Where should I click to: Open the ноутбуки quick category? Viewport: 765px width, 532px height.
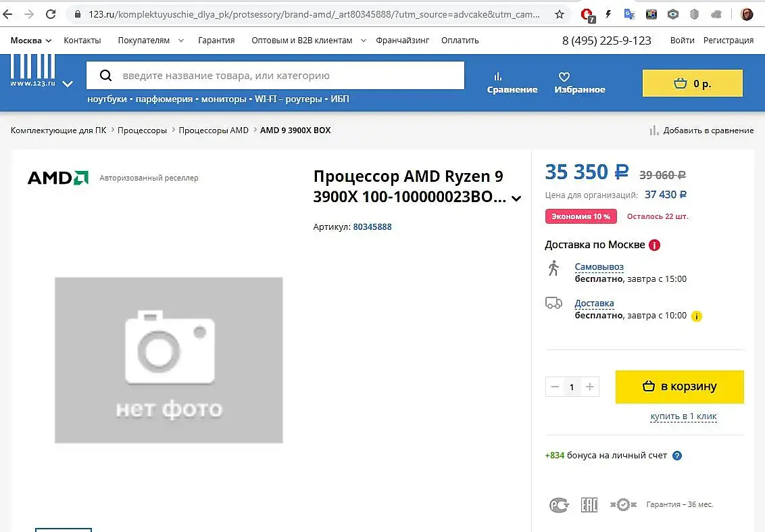pyautogui.click(x=107, y=99)
